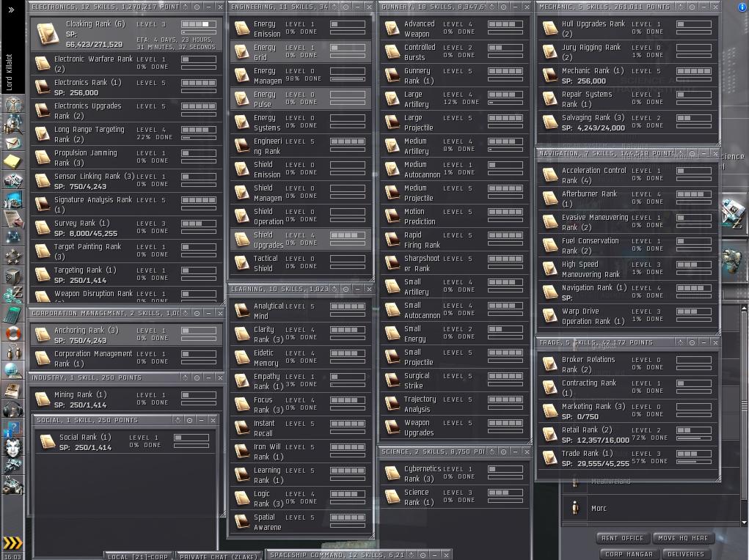Open the Deliveries button
The width and height of the screenshot is (749, 560).
pos(685,554)
